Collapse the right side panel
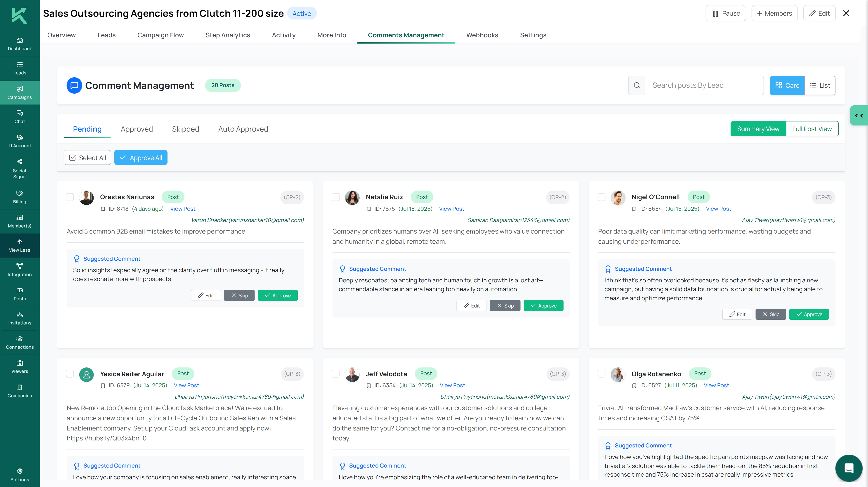 coord(859,115)
